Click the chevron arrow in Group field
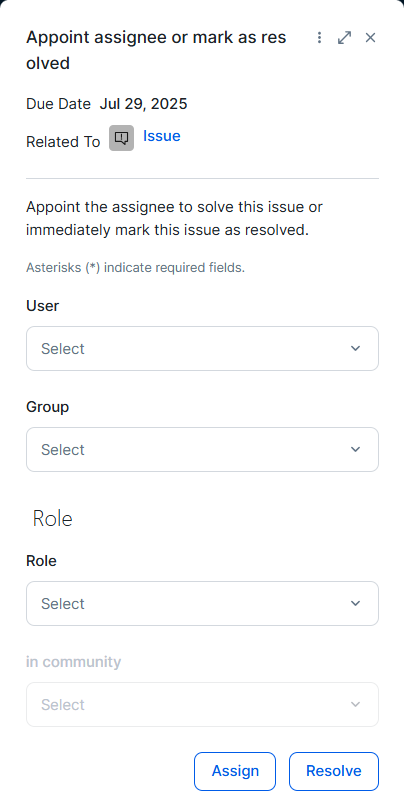The height and width of the screenshot is (810, 404). coord(355,449)
